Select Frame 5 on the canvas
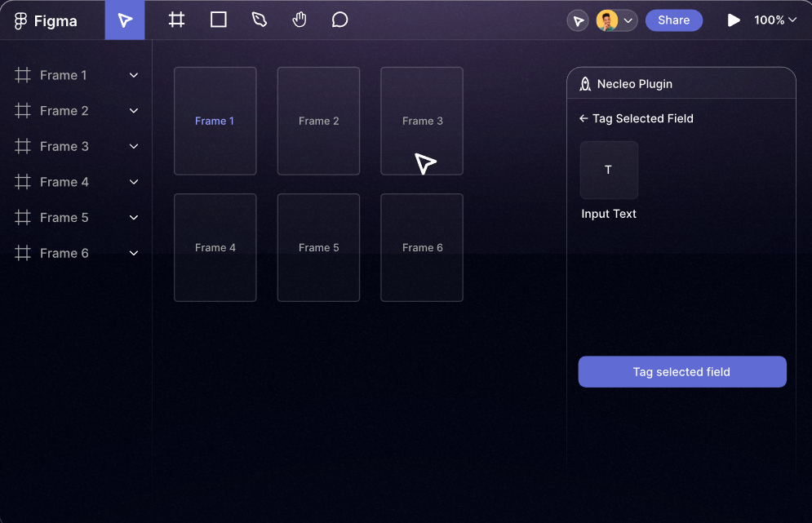 coord(318,247)
